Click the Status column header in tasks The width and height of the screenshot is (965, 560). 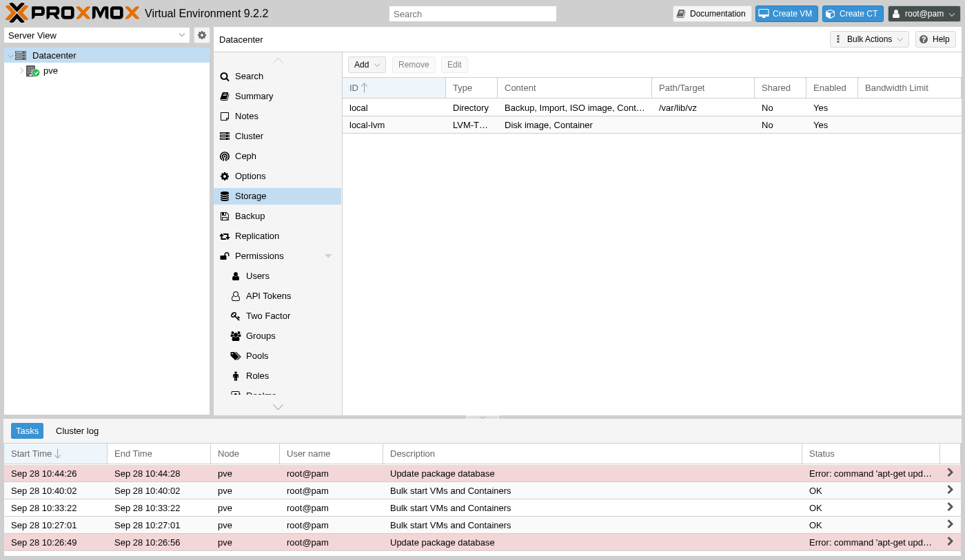(871, 454)
